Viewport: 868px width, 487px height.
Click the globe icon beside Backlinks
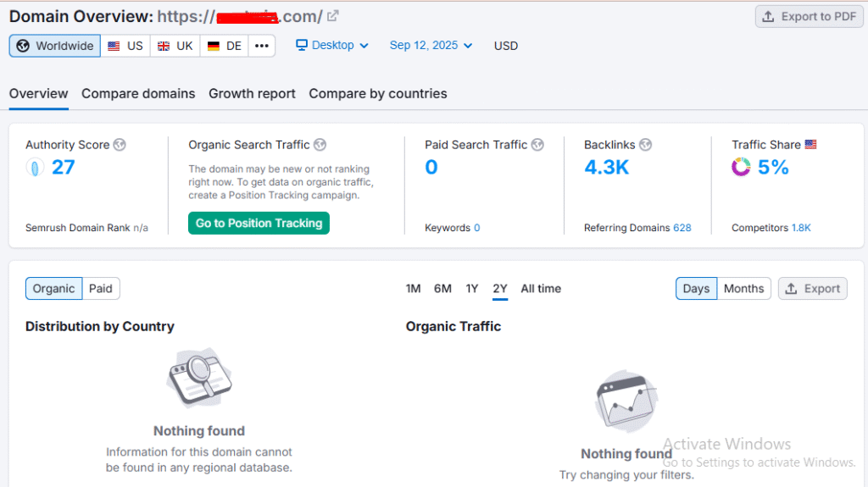tap(645, 145)
